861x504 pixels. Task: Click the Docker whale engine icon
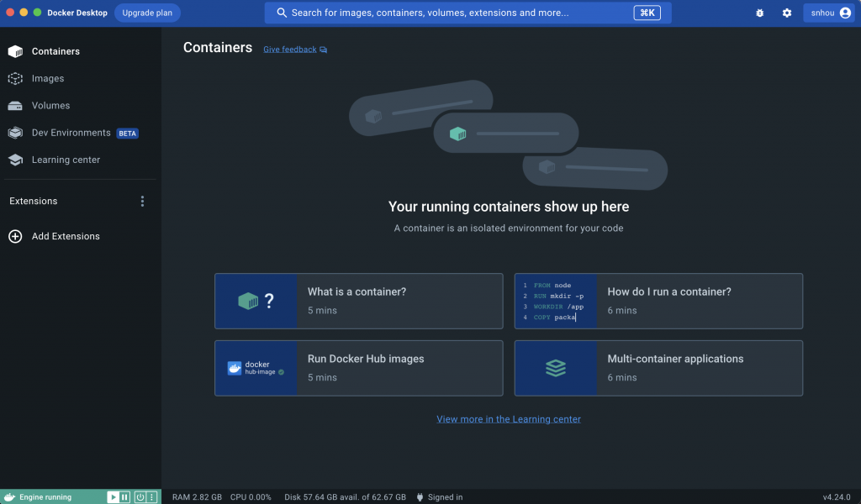[x=9, y=497]
